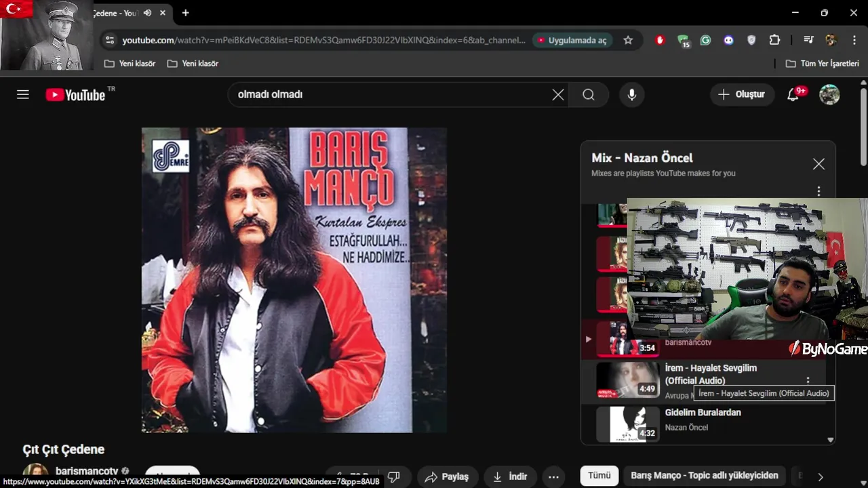Click the Oluştur create button
The width and height of the screenshot is (868, 488).
click(x=742, y=95)
